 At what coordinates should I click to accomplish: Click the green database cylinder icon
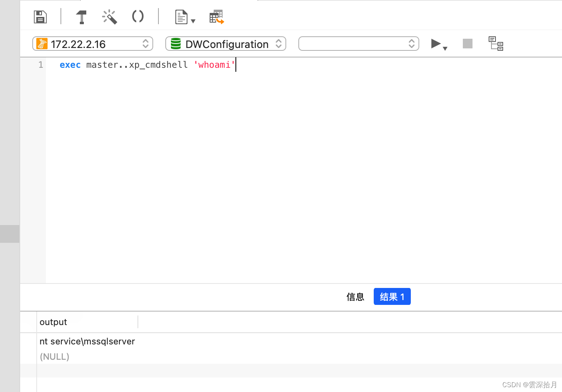pyautogui.click(x=176, y=44)
